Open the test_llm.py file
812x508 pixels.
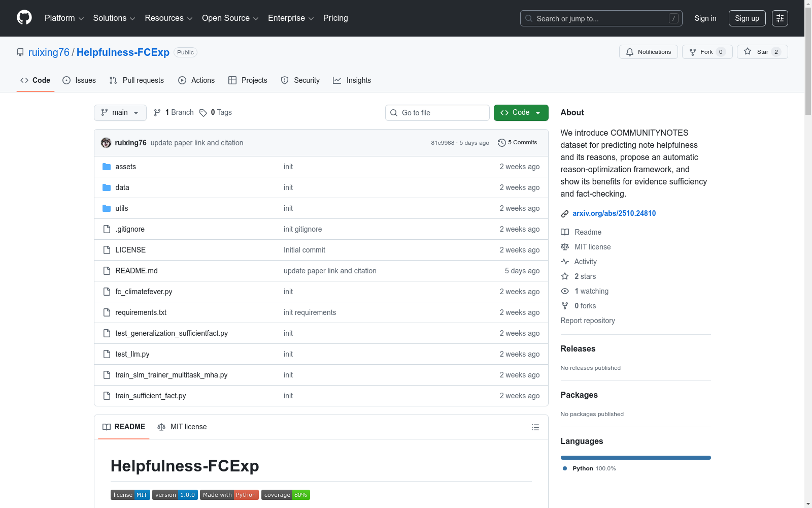[132, 354]
